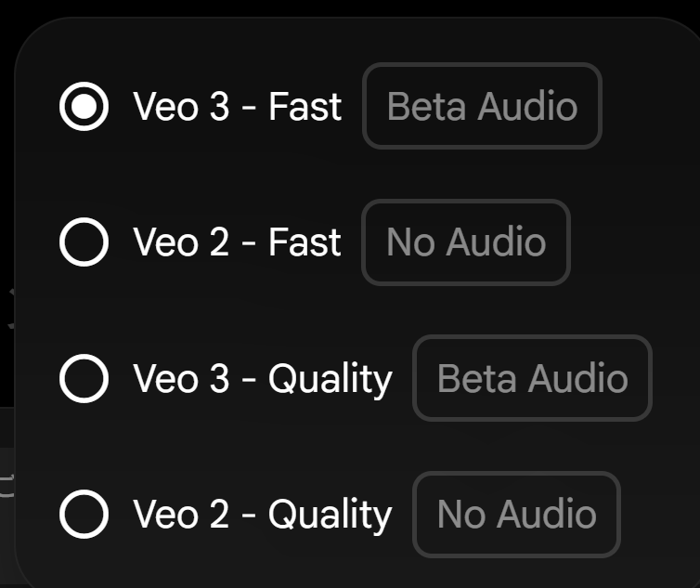Click Beta Audio badge beside Veo 3 - Fast
The width and height of the screenshot is (700, 588).
pos(482,106)
